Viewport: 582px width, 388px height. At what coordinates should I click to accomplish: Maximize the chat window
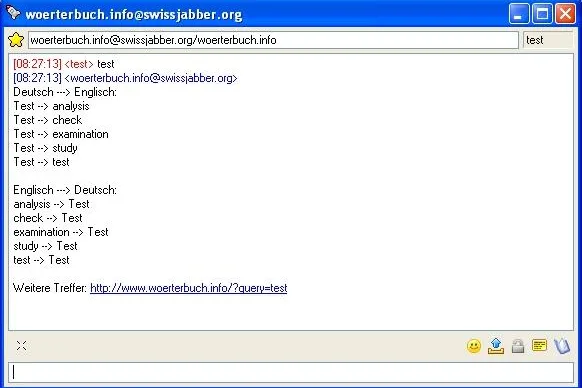(x=542, y=14)
